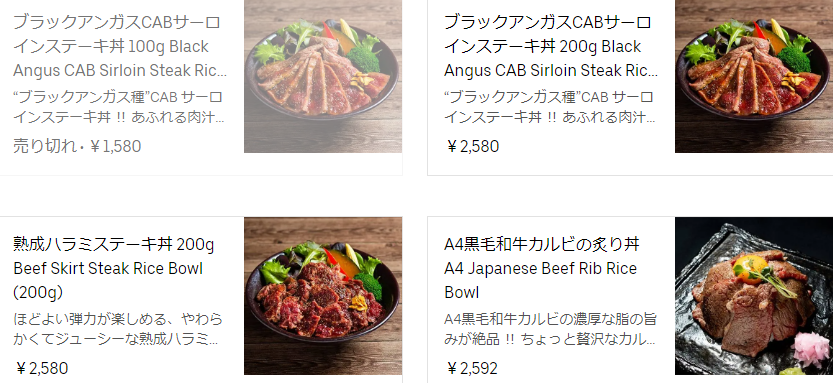Select the ￥2,580 price of 200g sirloin bowl
The image size is (833, 383).
[x=472, y=146]
